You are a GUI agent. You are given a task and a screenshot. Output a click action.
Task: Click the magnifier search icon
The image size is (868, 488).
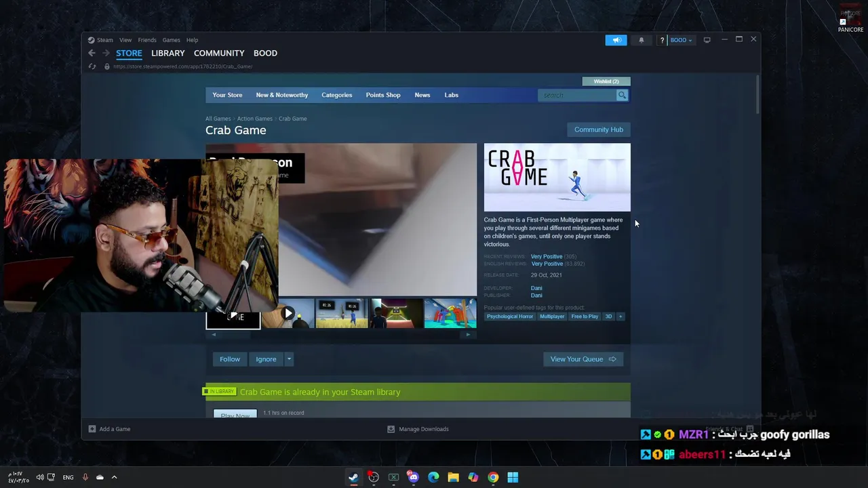coord(622,95)
